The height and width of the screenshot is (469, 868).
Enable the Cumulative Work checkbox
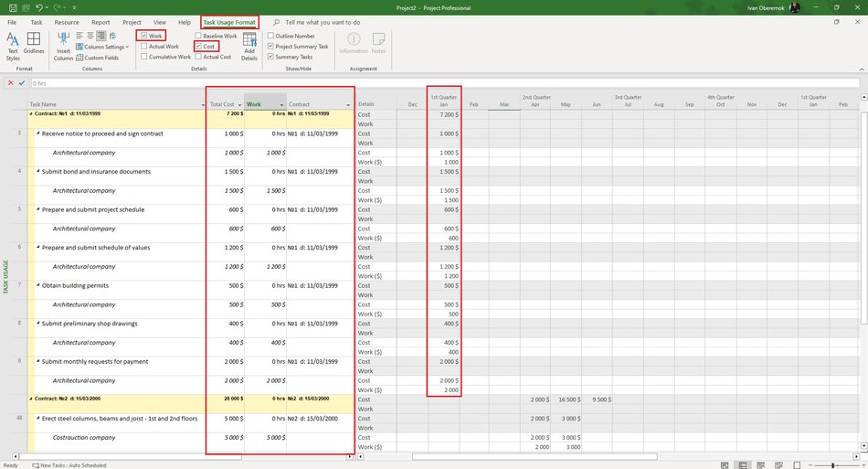click(144, 57)
